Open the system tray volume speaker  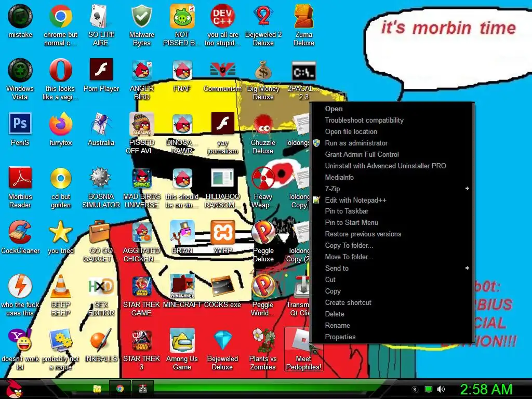441,389
